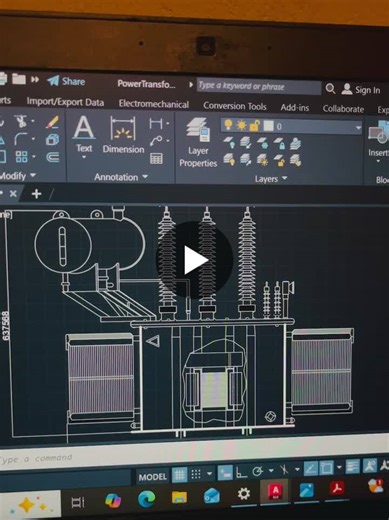The width and height of the screenshot is (389, 520).
Task: Switch to the Collaborate tab
Action: coord(343,109)
